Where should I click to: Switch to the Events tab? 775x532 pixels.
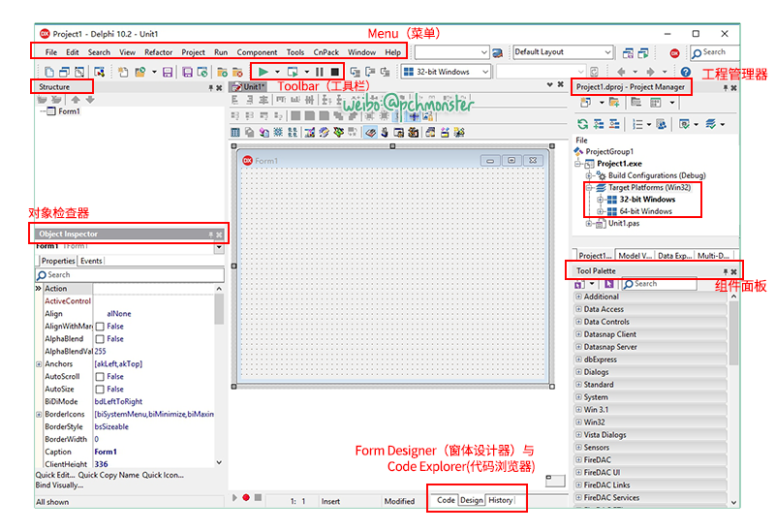coord(91,261)
